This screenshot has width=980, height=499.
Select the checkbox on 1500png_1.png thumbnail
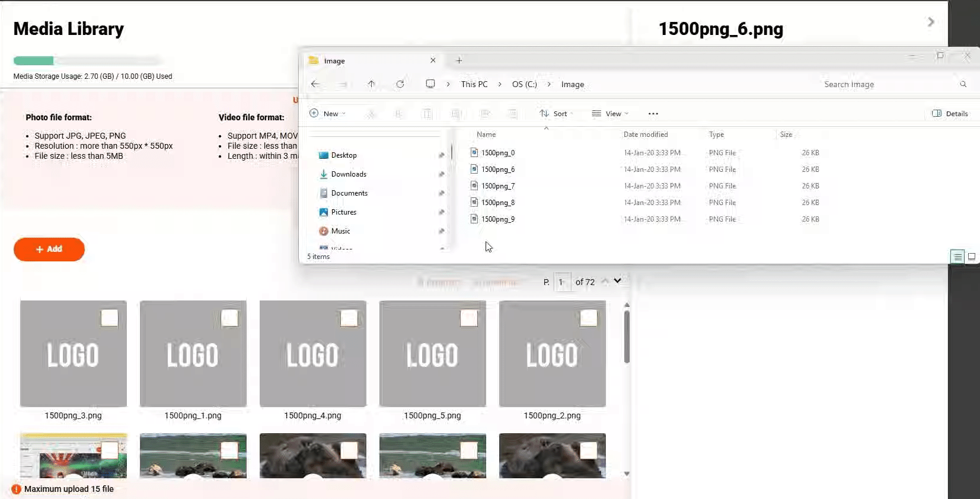(x=229, y=318)
